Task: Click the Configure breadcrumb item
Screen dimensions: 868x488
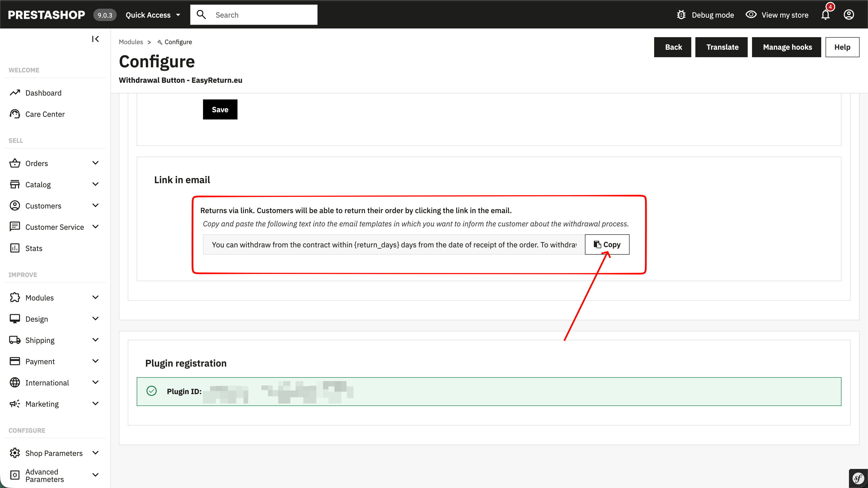Action: [175, 42]
